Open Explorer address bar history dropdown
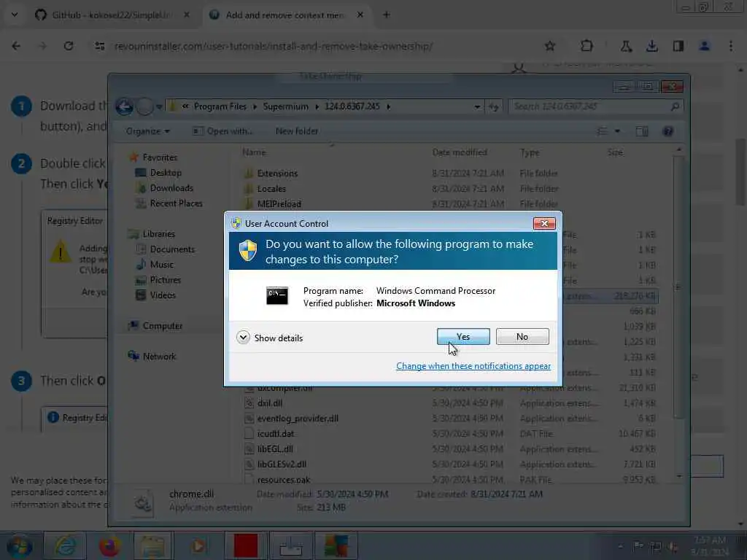Viewport: 747px width, 560px height. (x=477, y=106)
